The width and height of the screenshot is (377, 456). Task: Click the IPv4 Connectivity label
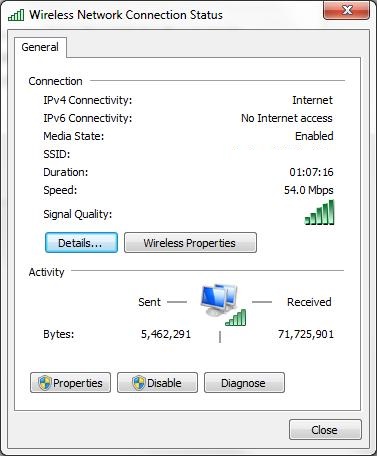point(88,100)
